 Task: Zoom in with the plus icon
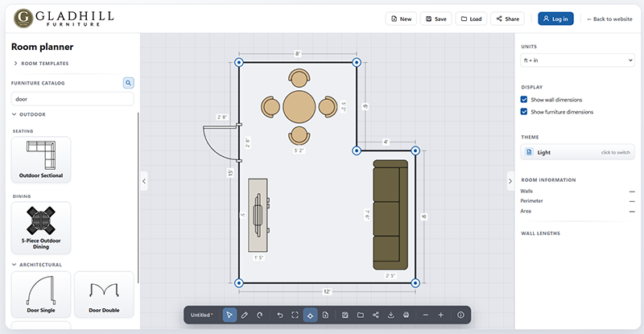pos(440,315)
